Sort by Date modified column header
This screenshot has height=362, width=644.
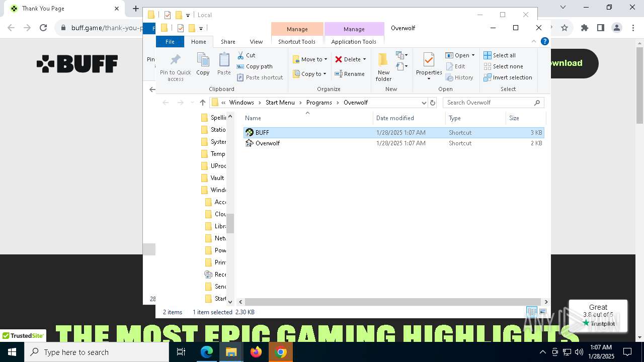click(x=410, y=118)
